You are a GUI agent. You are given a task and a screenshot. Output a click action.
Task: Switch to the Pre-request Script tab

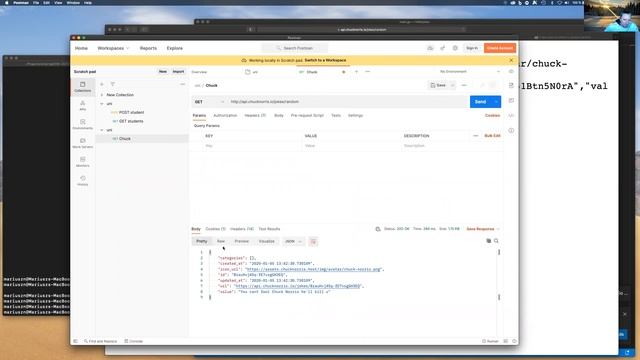point(307,116)
